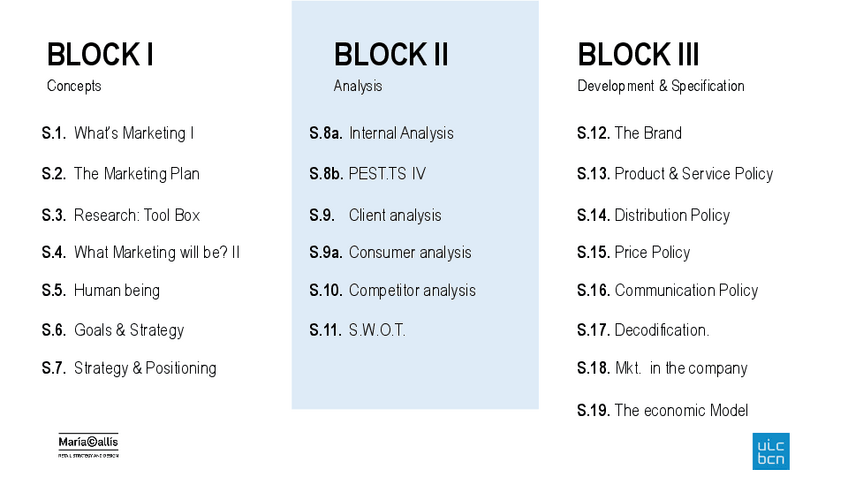
Task: Go to S.16 Communication Policy
Action: tap(667, 291)
